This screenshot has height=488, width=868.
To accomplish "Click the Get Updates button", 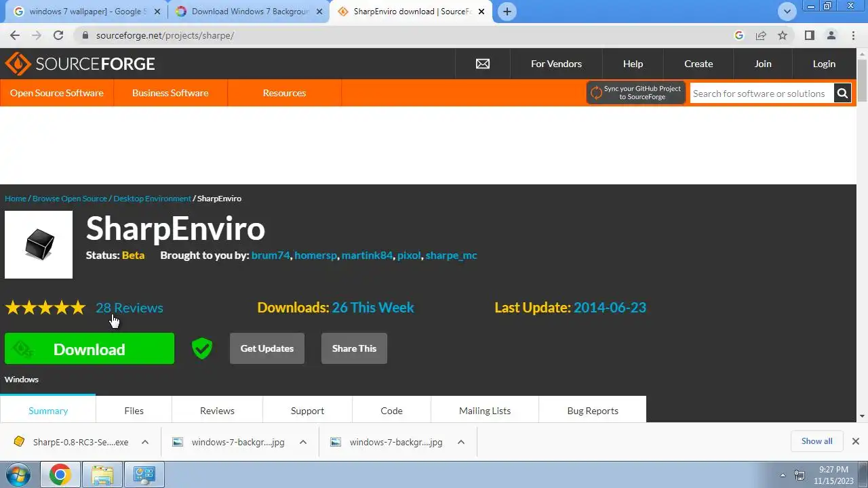I will click(267, 348).
